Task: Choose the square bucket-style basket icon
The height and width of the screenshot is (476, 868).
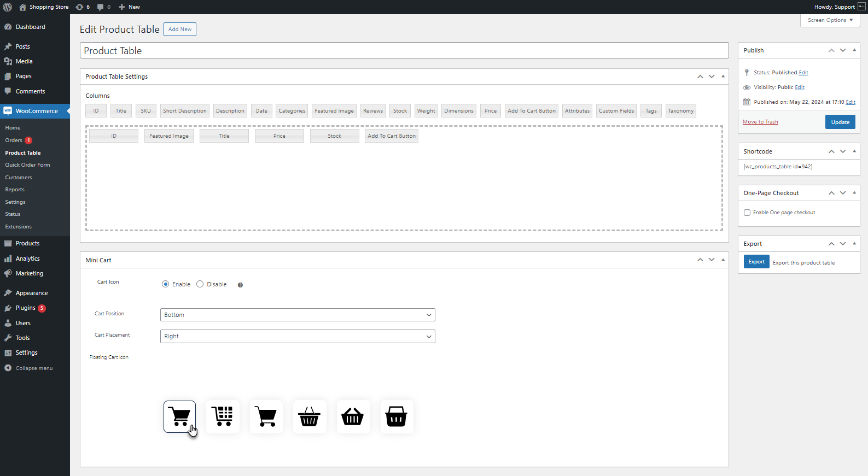Action: pos(397,416)
